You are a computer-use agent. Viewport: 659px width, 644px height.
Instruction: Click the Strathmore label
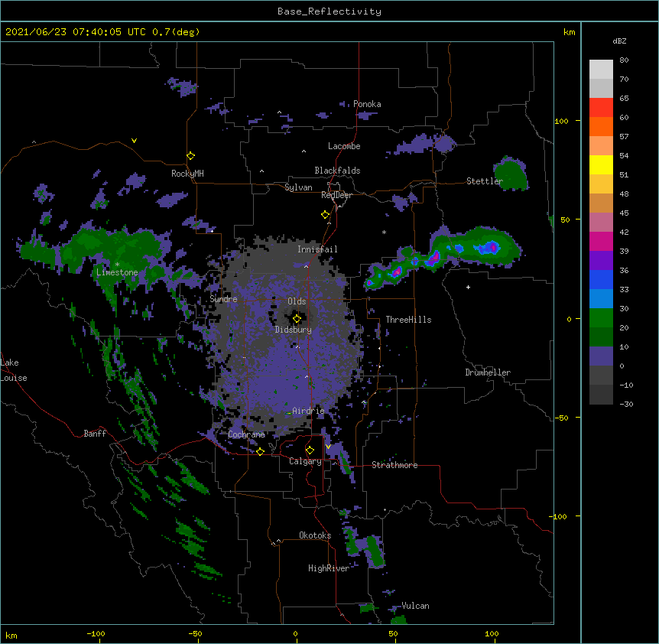click(x=394, y=465)
